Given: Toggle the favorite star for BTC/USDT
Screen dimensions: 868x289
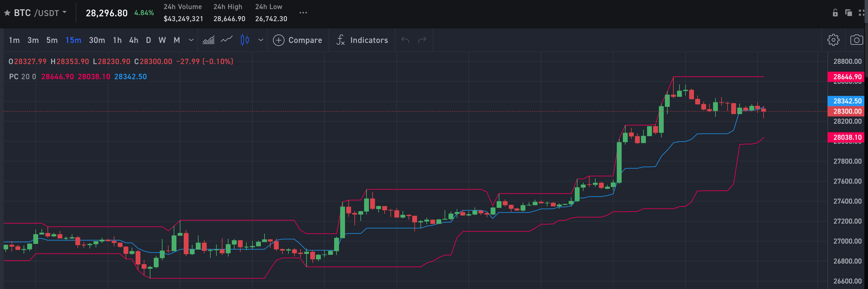Looking at the screenshot, I should (7, 13).
